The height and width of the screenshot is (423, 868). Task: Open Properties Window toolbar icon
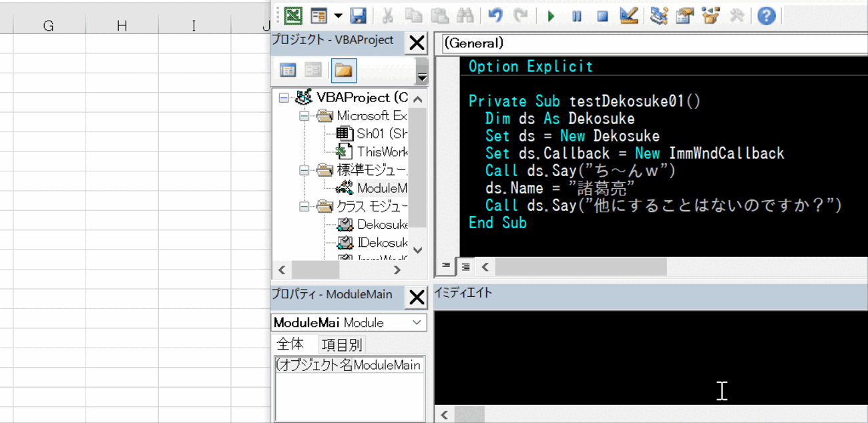(x=684, y=15)
